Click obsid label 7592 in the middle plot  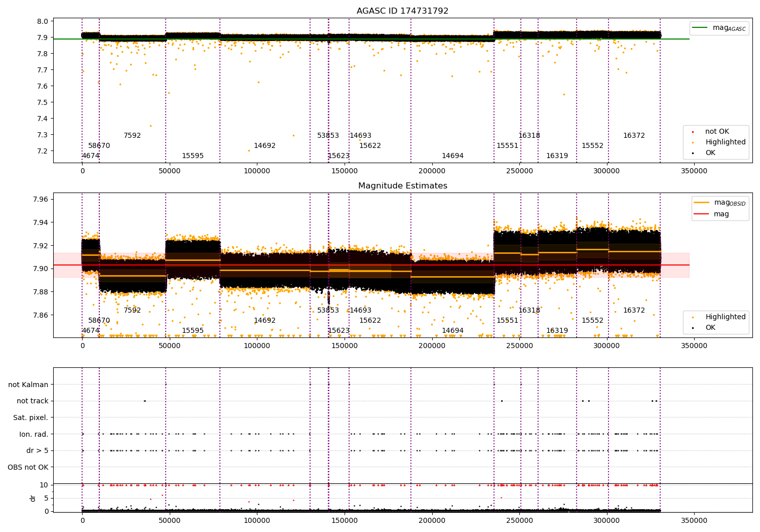pyautogui.click(x=132, y=311)
